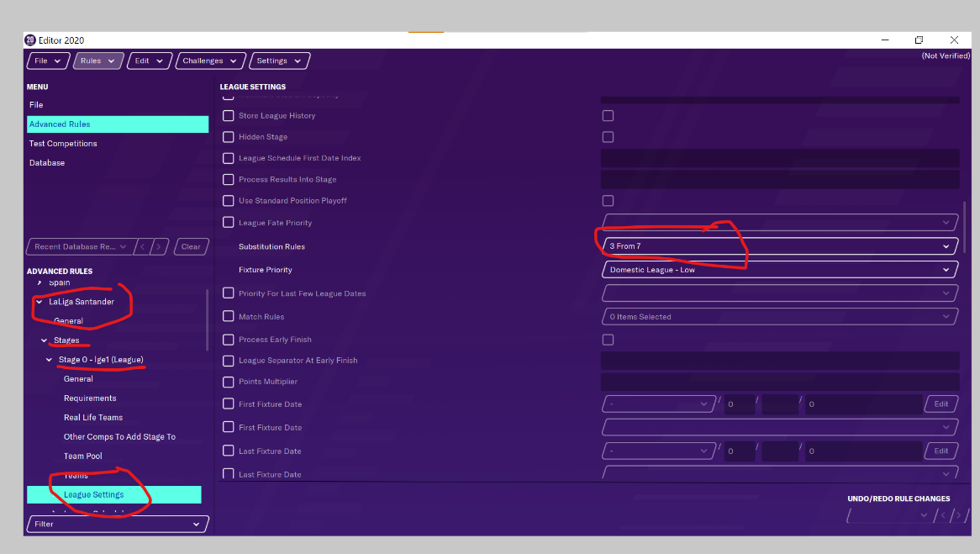Viewport: 980px width, 554px height.
Task: Collapse the Stages tree node arrow
Action: click(x=45, y=340)
